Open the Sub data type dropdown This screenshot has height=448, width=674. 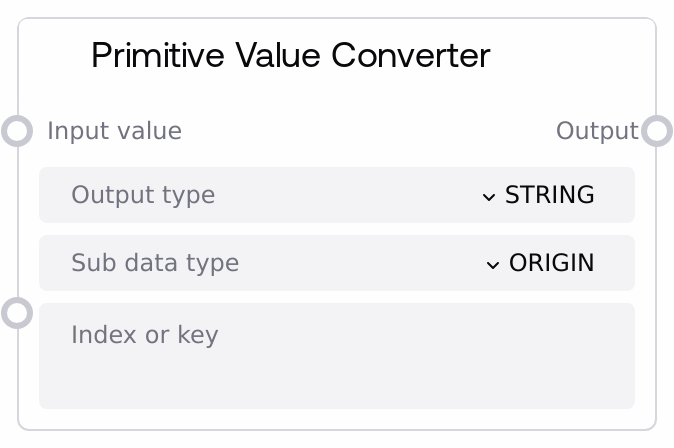tap(336, 263)
